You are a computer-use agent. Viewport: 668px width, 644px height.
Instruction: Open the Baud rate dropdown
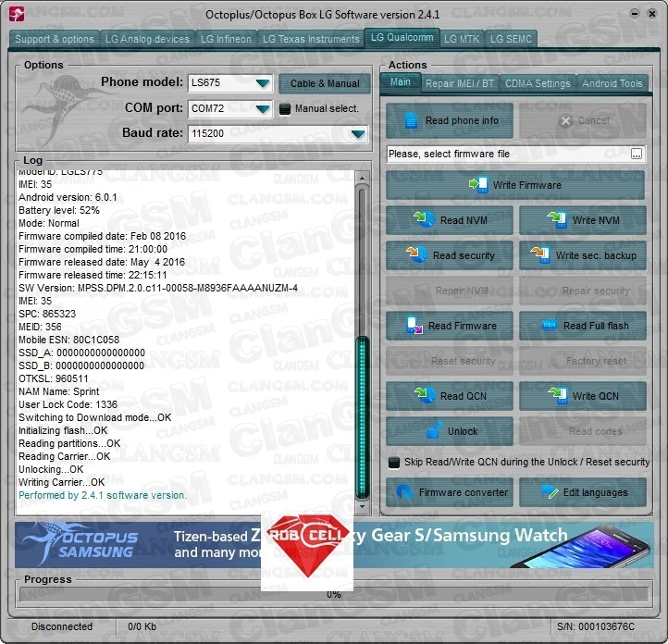point(357,134)
